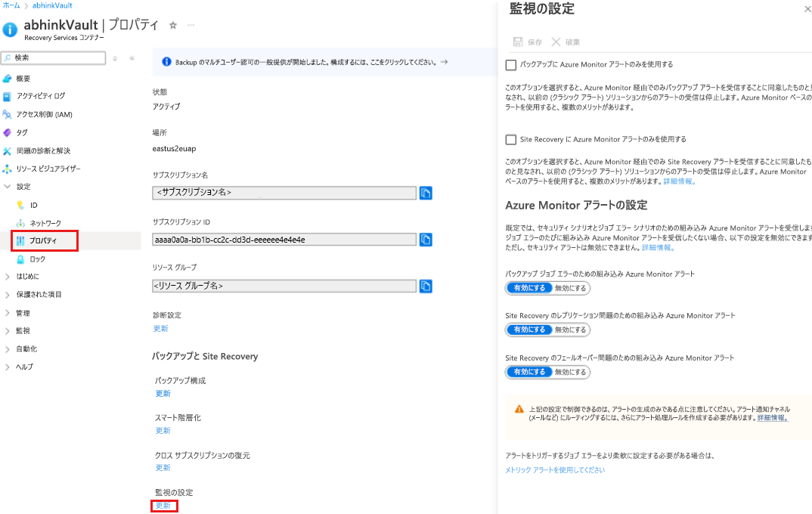The image size is (812, 514).
Task: Click the 保存 save icon
Action: [518, 42]
